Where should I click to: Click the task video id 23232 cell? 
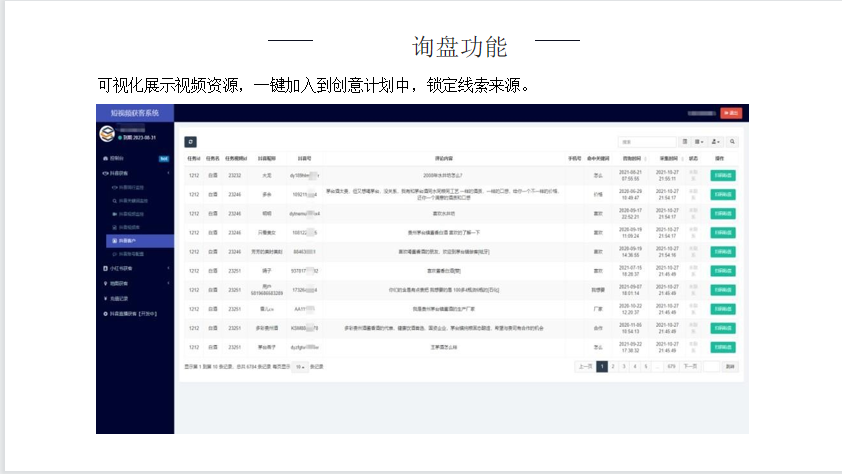[234, 176]
